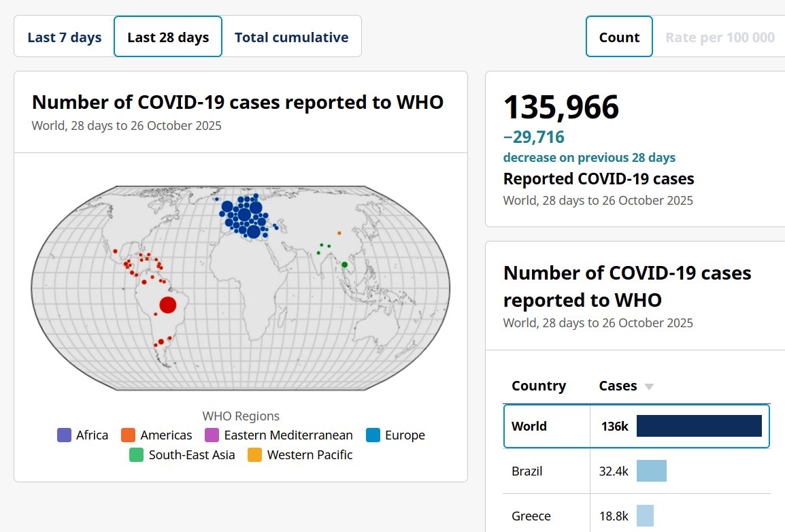The image size is (785, 532).
Task: Toggle Eastern Mediterranean legend swatch
Action: [x=212, y=435]
